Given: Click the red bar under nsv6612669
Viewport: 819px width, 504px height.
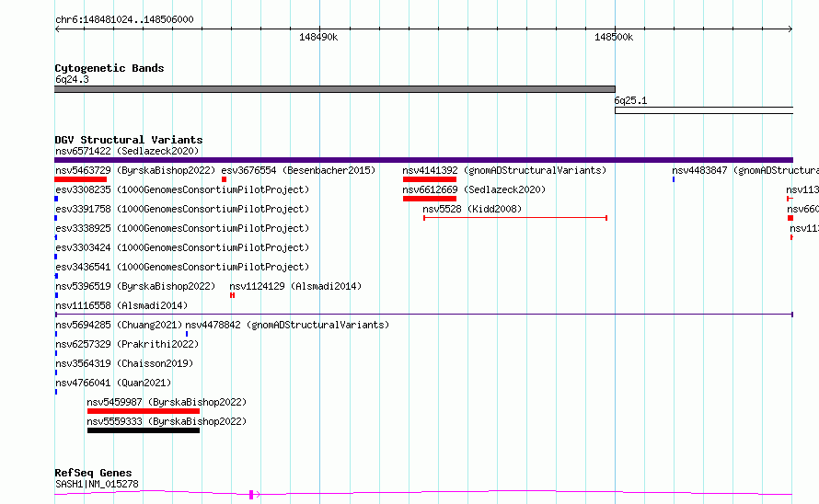Looking at the screenshot, I should point(430,199).
